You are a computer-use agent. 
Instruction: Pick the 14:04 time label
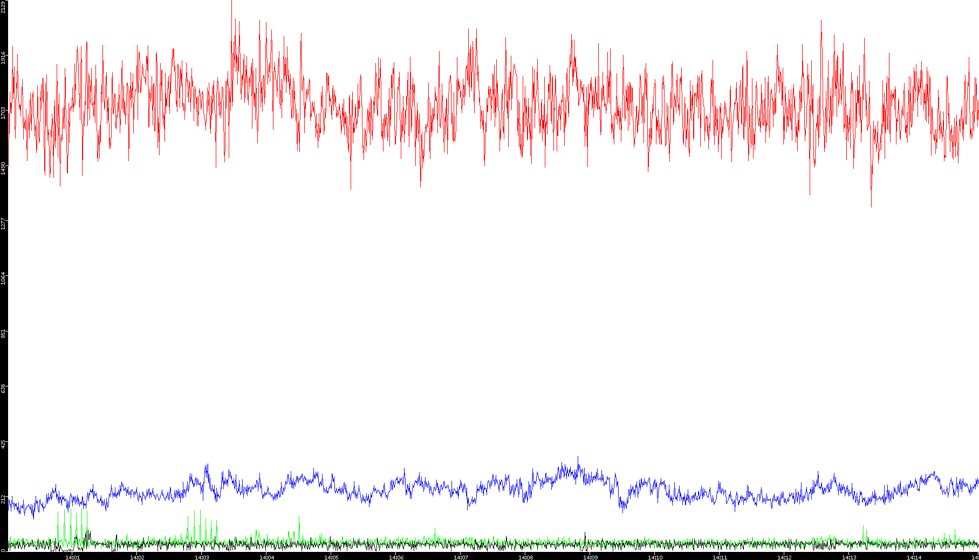tap(266, 557)
